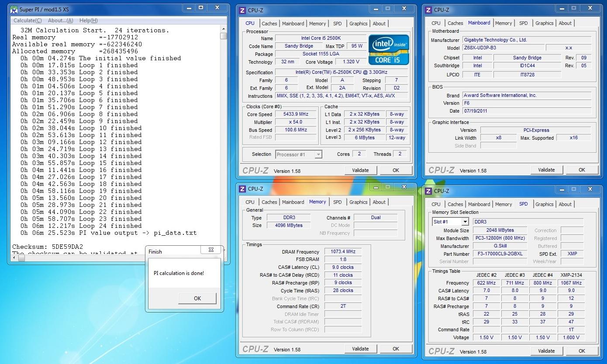Click the Super PI scroll up arrow
607x364 pixels.
point(224,29)
